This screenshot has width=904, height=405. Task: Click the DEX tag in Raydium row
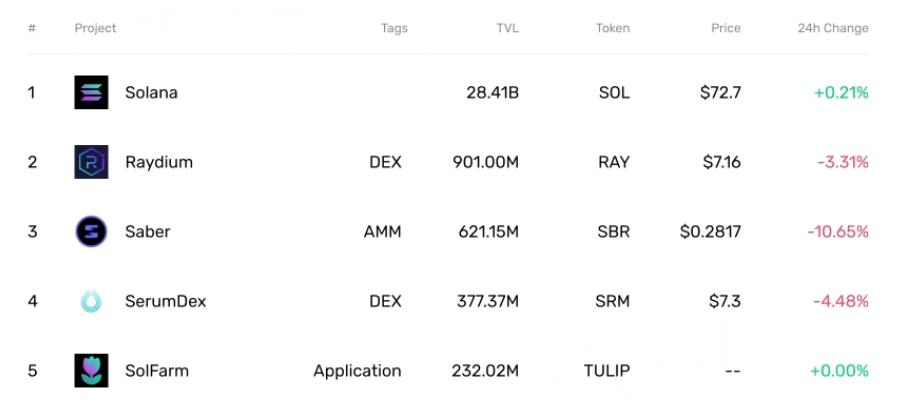(x=385, y=162)
